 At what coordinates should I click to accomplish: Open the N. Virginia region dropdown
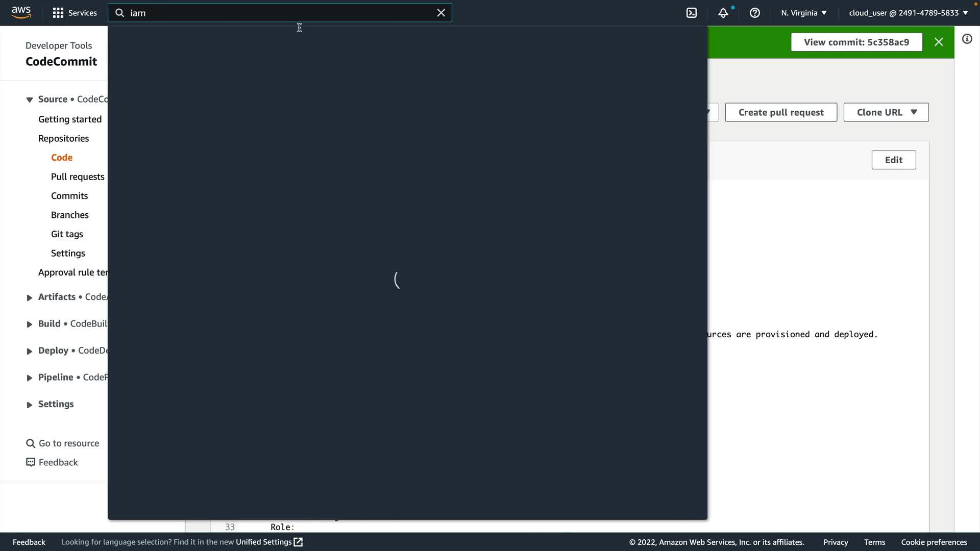[x=803, y=13]
